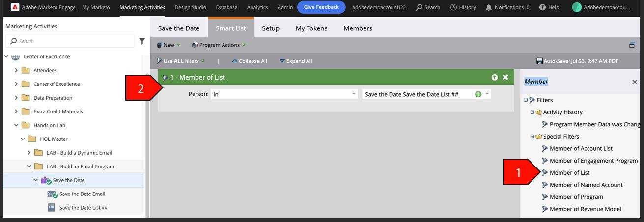Add another list value with green plus
Screen dimensions: 644x222
point(478,94)
